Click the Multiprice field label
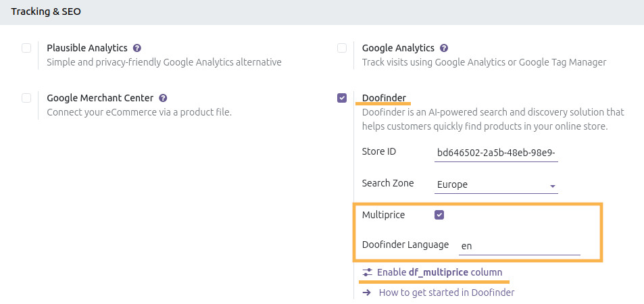 tap(384, 215)
